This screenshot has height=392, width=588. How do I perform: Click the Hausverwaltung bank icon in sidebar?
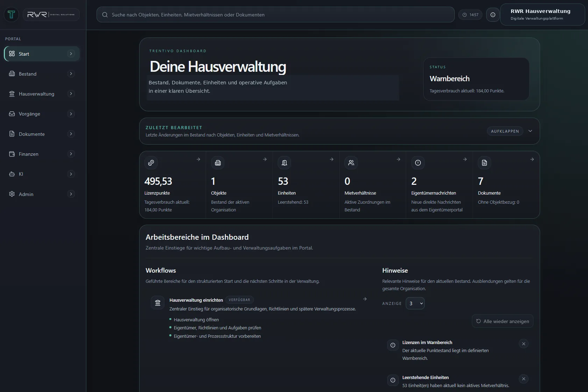click(12, 94)
